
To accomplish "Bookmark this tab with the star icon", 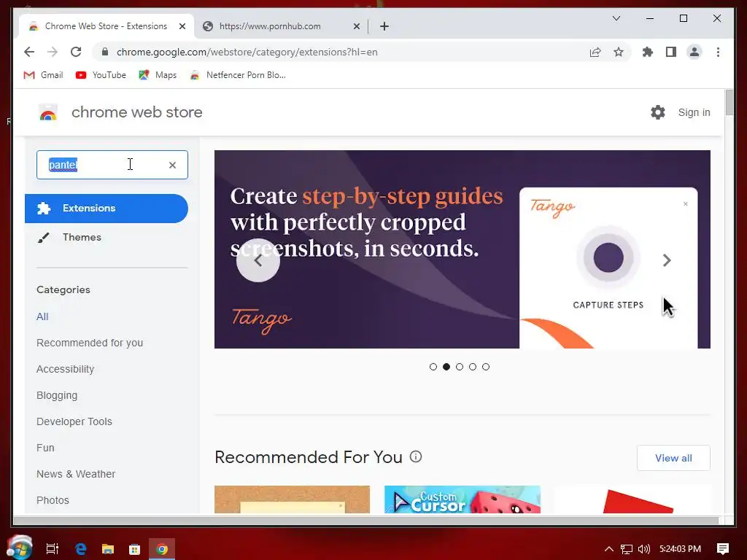I will (619, 52).
